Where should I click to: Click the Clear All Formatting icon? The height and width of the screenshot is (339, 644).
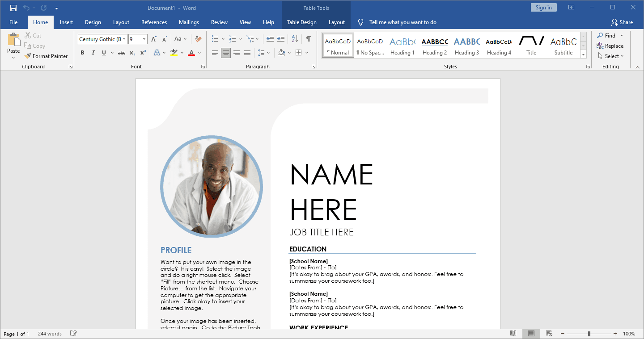199,39
